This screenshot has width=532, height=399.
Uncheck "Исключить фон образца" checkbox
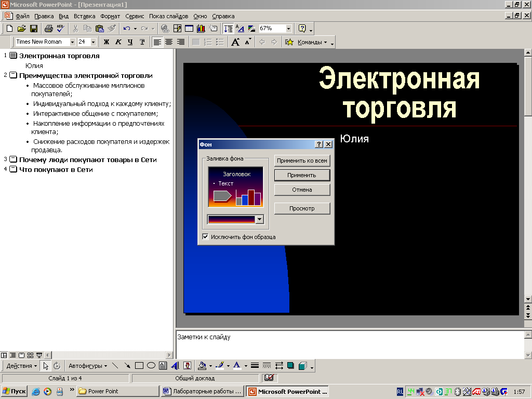(x=206, y=237)
